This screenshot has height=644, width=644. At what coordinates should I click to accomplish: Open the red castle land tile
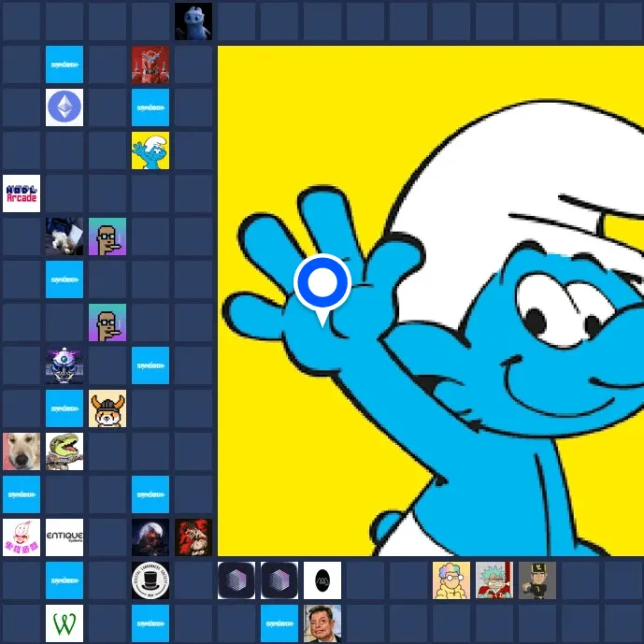tap(150, 64)
